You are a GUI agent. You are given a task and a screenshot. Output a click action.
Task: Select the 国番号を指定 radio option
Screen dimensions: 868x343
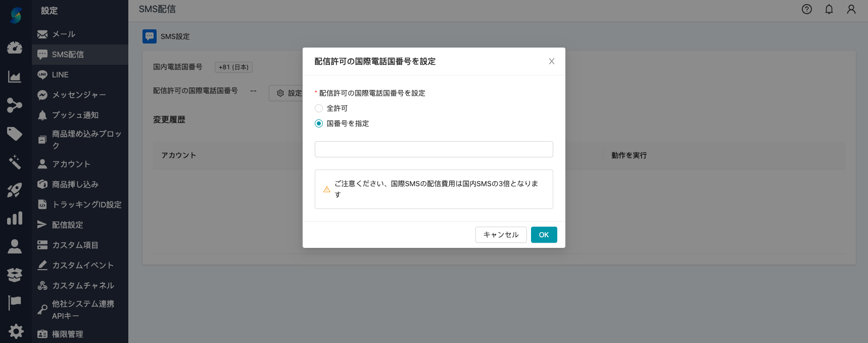coord(319,123)
